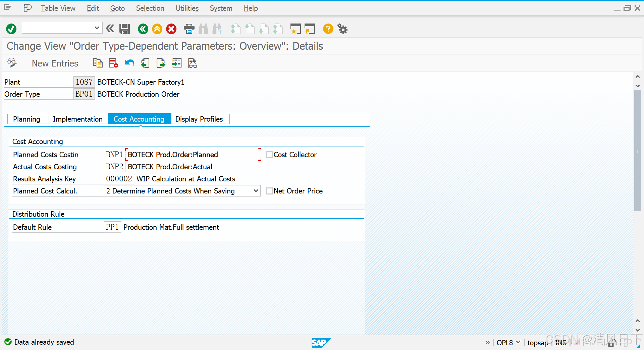Enable the Net Order Price checkbox
The image size is (644, 350).
pos(269,191)
